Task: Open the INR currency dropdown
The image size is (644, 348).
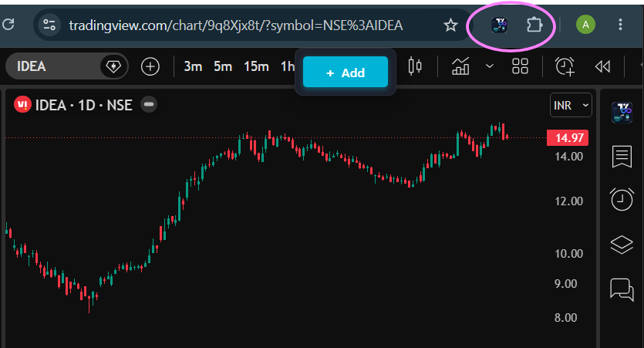Action: pyautogui.click(x=571, y=105)
